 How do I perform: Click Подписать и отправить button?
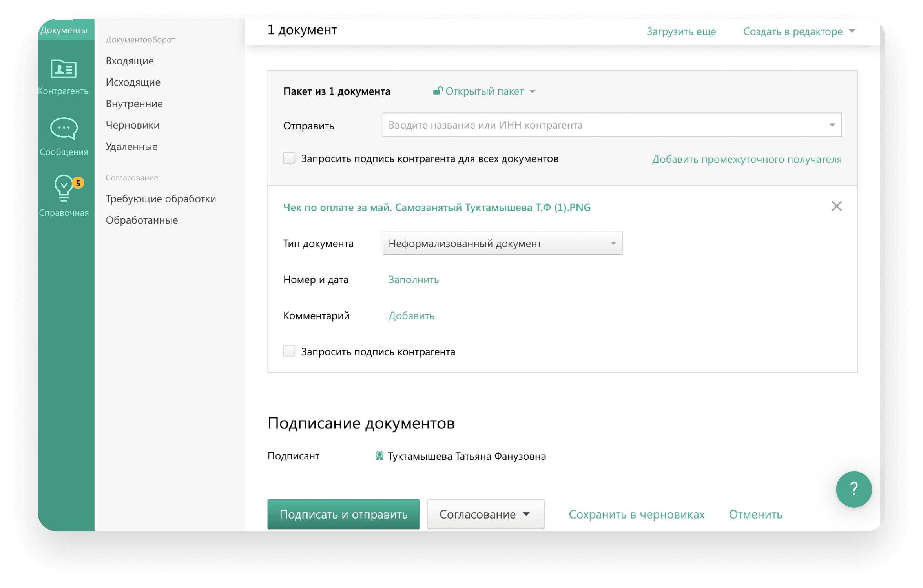[343, 514]
